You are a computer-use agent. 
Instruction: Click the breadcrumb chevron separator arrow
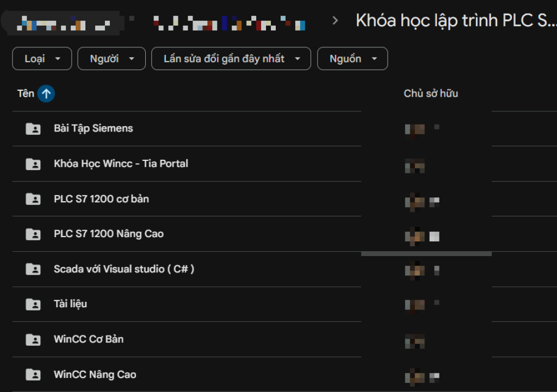pyautogui.click(x=335, y=21)
